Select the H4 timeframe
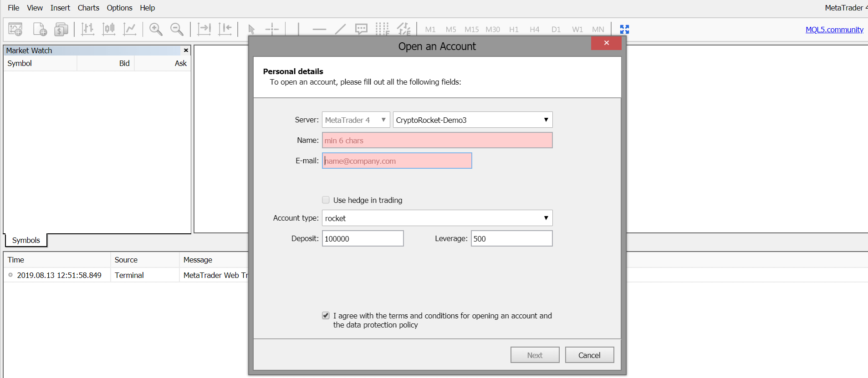 click(535, 30)
